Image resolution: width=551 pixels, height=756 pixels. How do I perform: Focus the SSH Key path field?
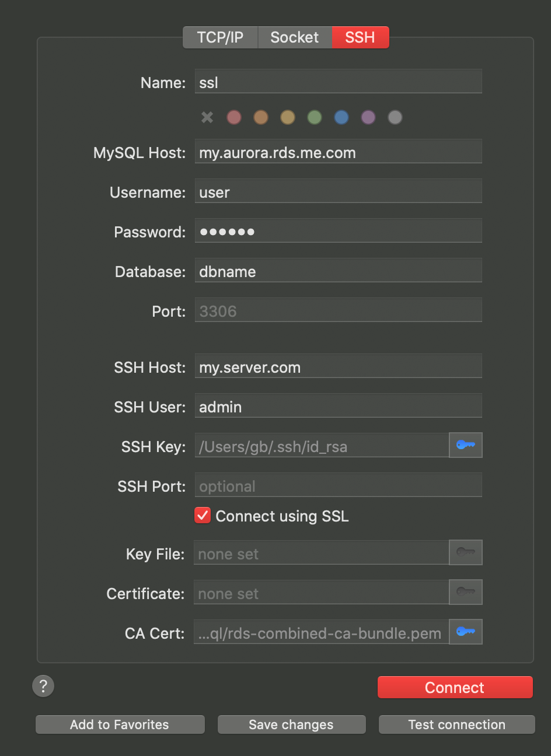tap(322, 446)
